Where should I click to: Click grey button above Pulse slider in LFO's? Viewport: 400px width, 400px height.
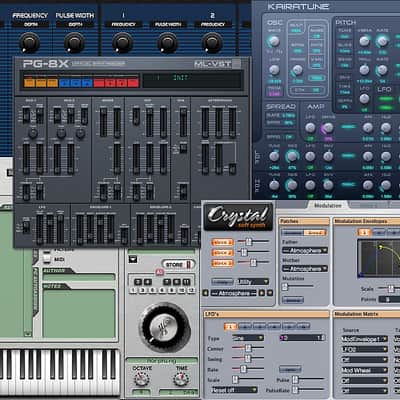pos(290,369)
